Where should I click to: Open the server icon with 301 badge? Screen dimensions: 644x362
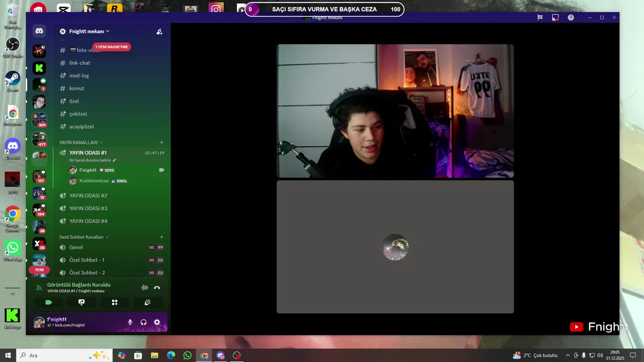39,119
